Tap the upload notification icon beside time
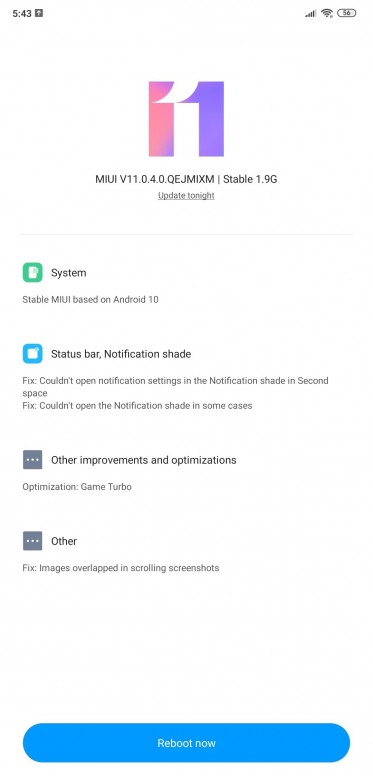This screenshot has width=373, height=776. [x=40, y=13]
